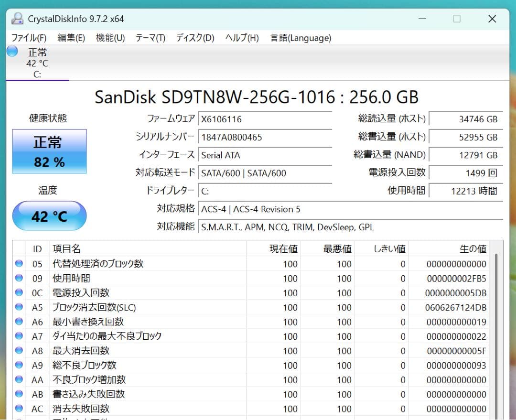Click 総書込量 (NAND) value 12791 GB
Viewport: 516px width, 420px height.
466,155
